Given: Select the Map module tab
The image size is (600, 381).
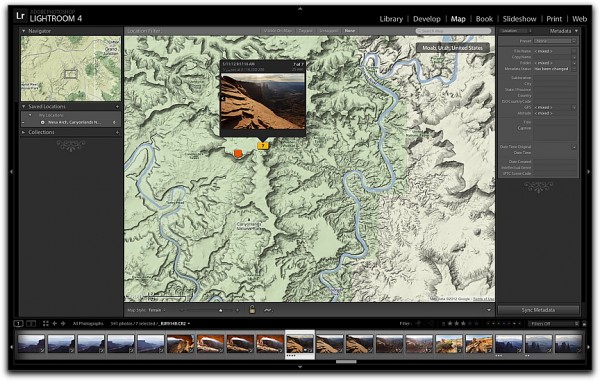Looking at the screenshot, I should pyautogui.click(x=458, y=19).
